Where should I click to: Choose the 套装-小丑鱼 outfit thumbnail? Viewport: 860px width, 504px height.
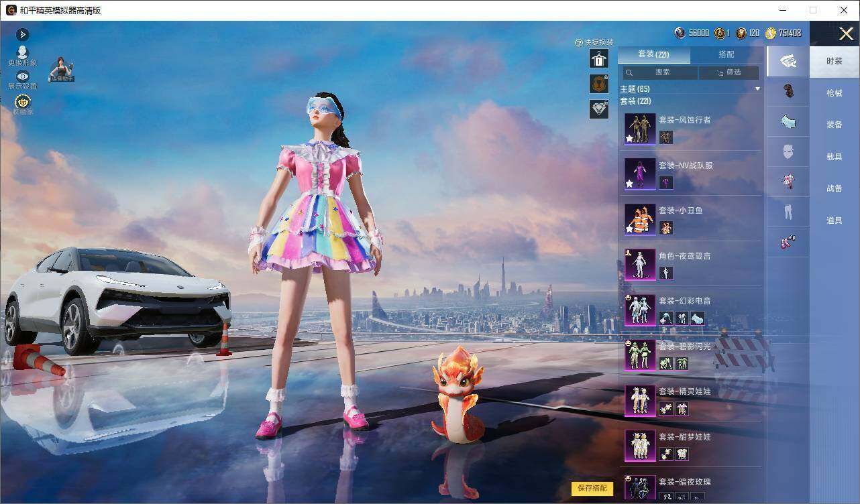click(640, 219)
